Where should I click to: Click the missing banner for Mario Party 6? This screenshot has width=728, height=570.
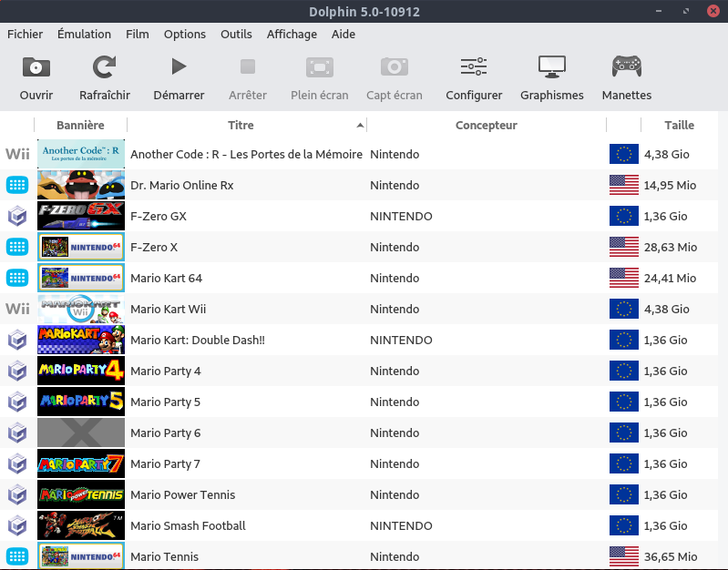(x=81, y=433)
